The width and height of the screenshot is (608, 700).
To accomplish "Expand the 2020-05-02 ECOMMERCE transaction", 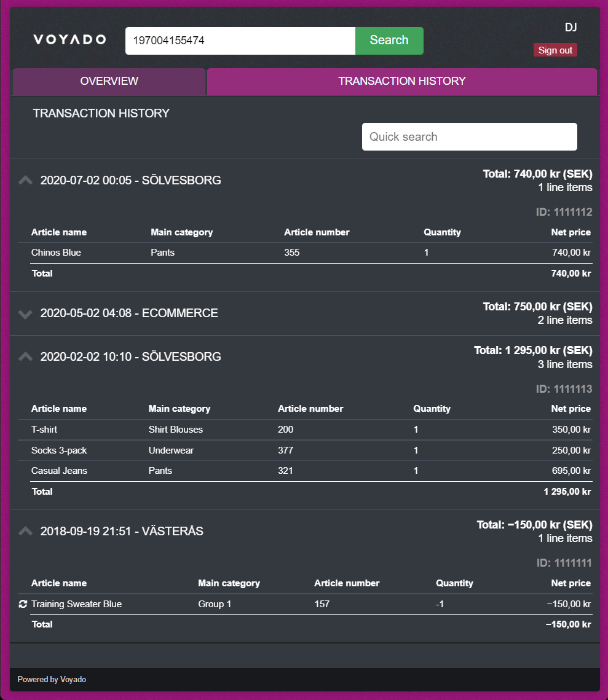I will [25, 313].
